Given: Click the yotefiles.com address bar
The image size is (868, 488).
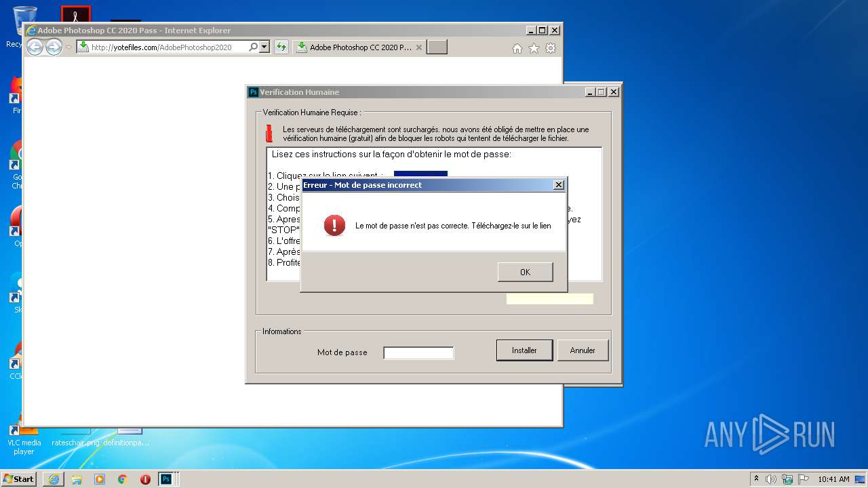Looking at the screenshot, I should click(x=169, y=47).
